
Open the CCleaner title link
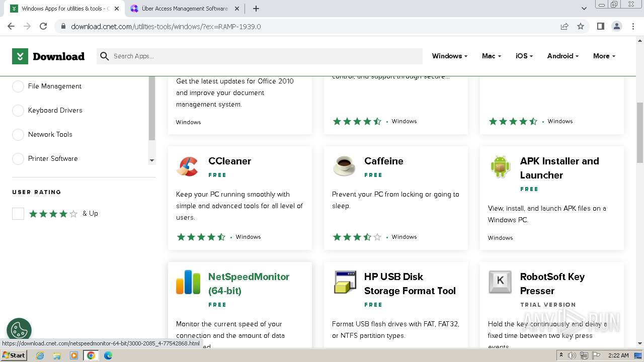click(x=229, y=161)
